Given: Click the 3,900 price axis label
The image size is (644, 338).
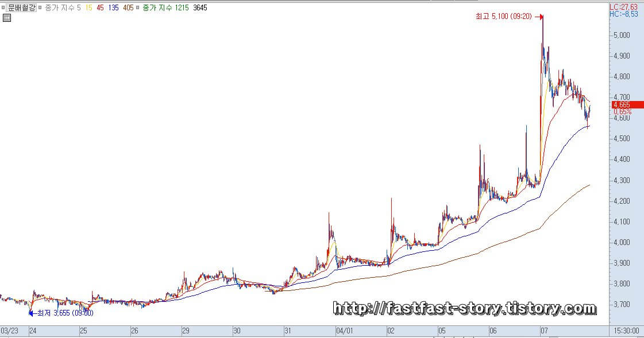Looking at the screenshot, I should (622, 263).
